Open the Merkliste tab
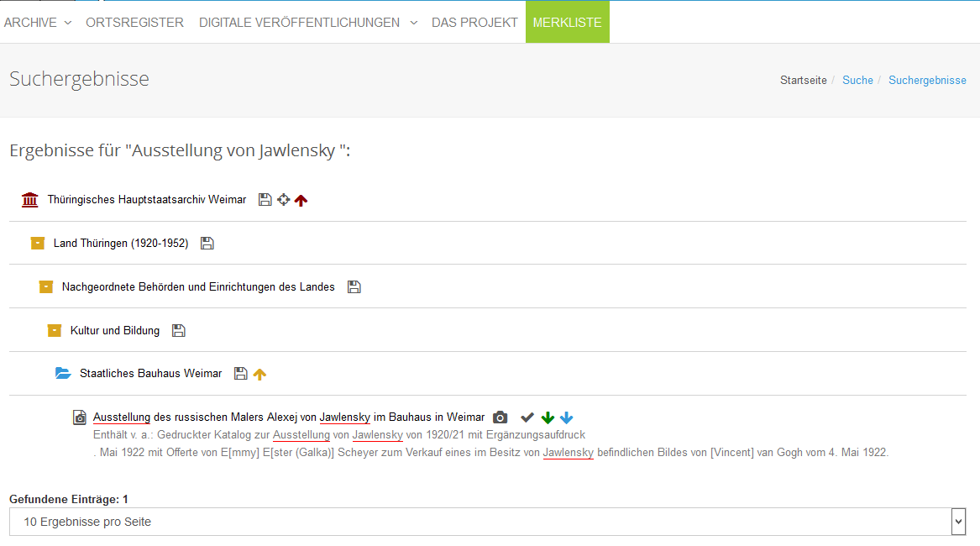980x546 pixels. click(567, 23)
